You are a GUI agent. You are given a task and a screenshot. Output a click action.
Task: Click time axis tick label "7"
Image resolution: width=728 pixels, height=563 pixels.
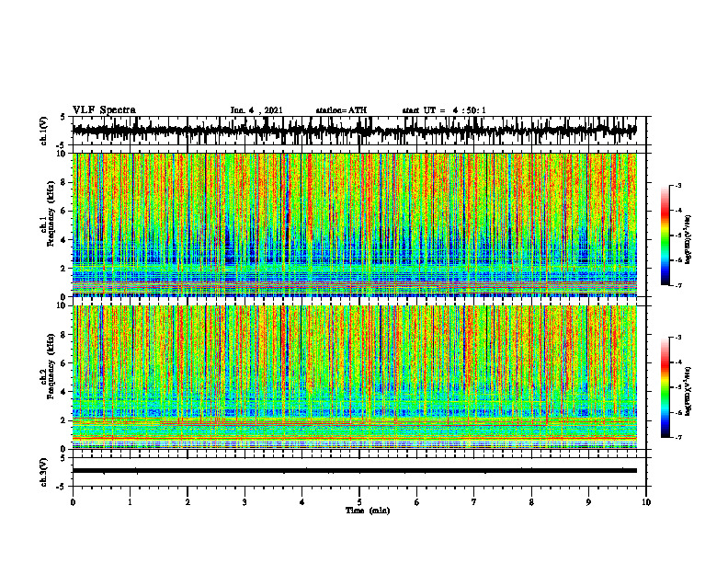474,502
